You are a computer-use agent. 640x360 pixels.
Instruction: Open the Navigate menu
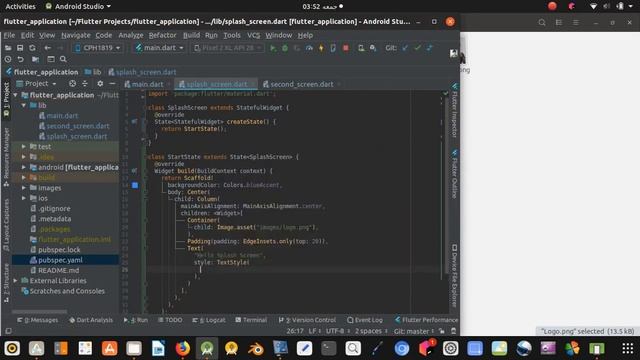tap(76, 35)
